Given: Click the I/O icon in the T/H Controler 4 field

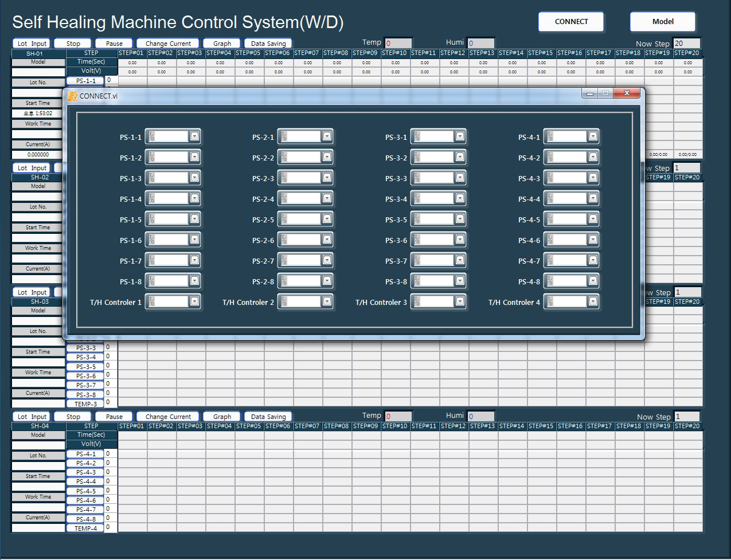Looking at the screenshot, I should pos(550,301).
